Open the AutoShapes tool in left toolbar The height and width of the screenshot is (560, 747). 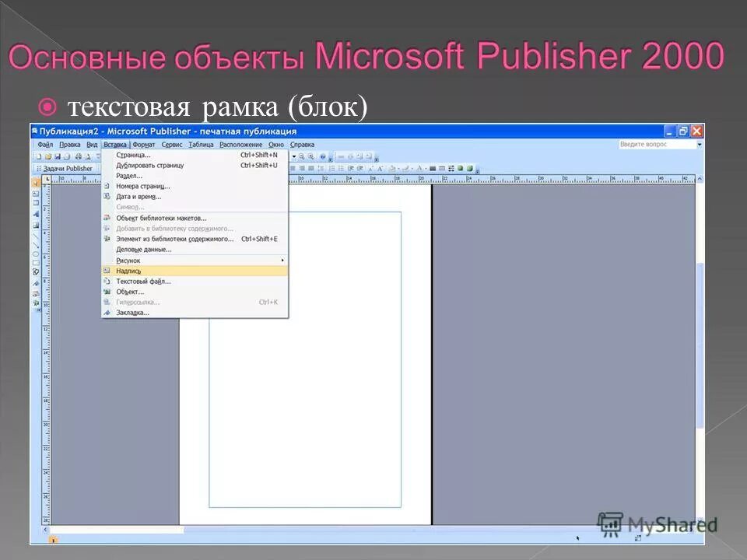(x=36, y=272)
